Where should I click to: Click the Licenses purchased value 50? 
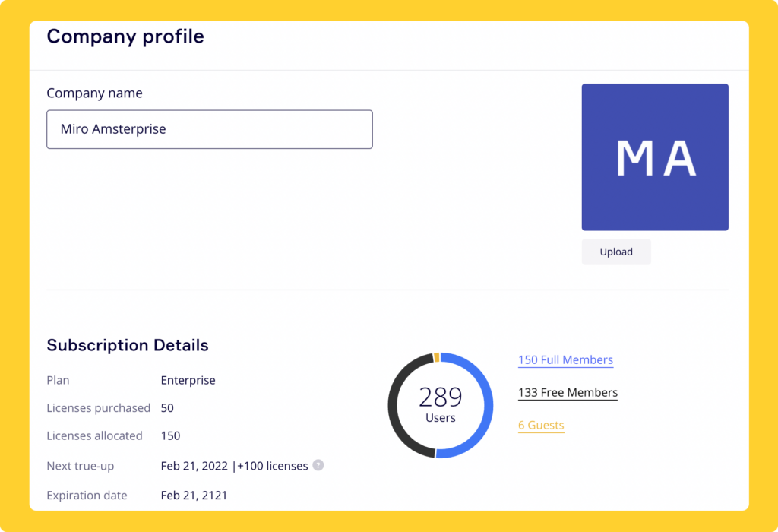click(167, 408)
